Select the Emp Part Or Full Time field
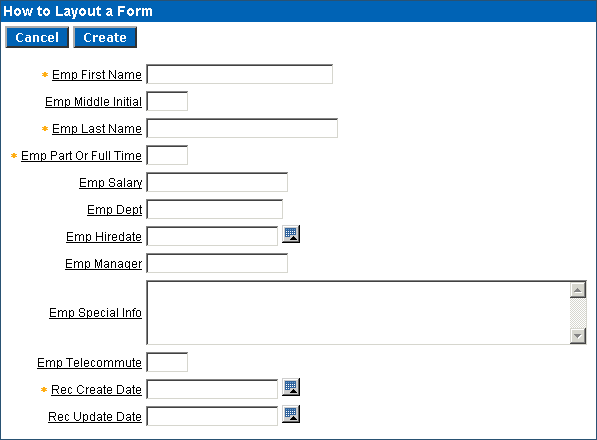The image size is (597, 440). pyautogui.click(x=167, y=155)
